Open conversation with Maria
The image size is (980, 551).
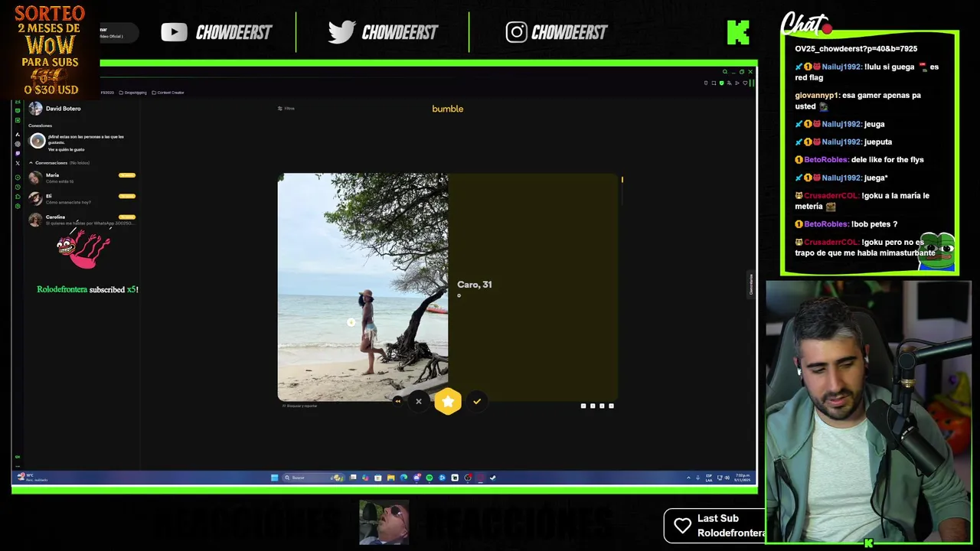pyautogui.click(x=82, y=178)
